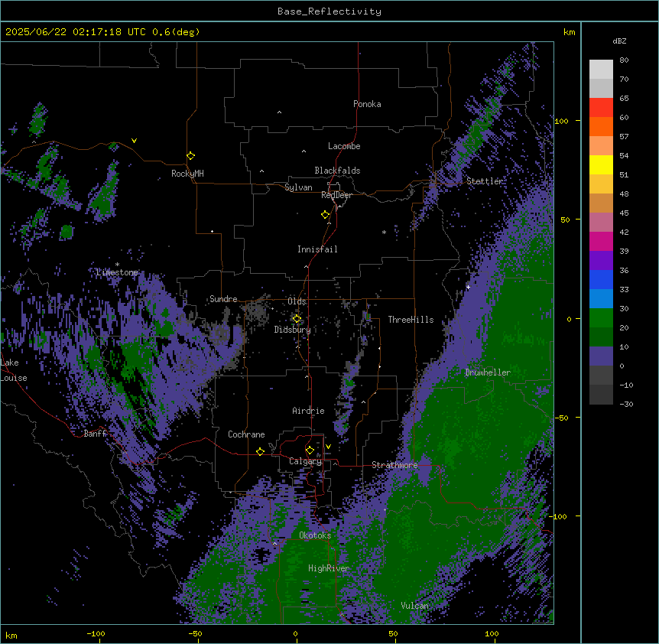Select the white asterisk marker east of Innisfail
The width and height of the screenshot is (659, 644).
[384, 232]
